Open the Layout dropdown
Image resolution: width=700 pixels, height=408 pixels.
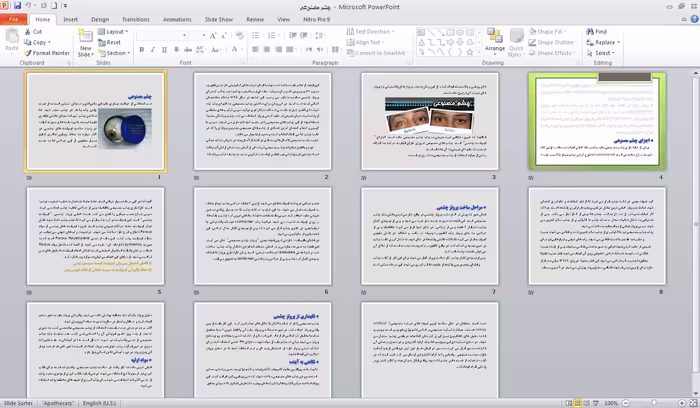(x=113, y=32)
